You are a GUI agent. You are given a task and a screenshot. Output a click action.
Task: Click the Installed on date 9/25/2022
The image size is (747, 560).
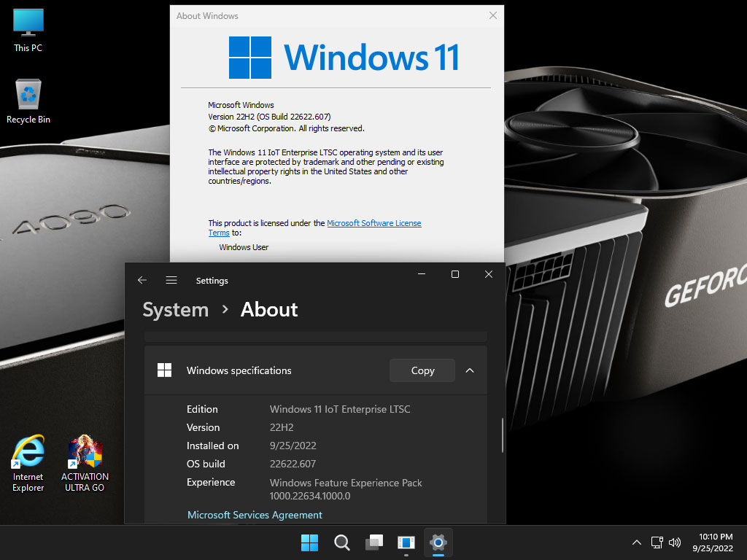click(293, 446)
